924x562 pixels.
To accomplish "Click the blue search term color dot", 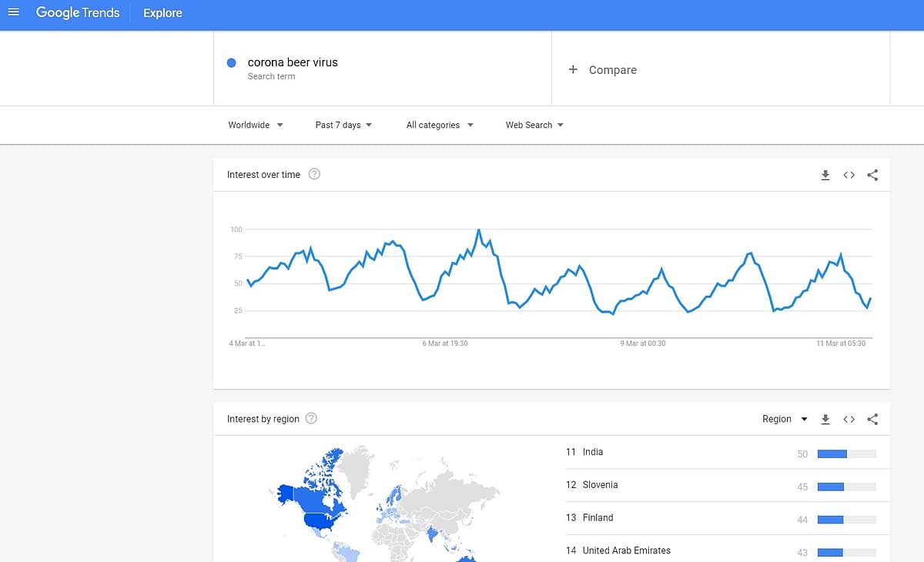I will (x=231, y=63).
